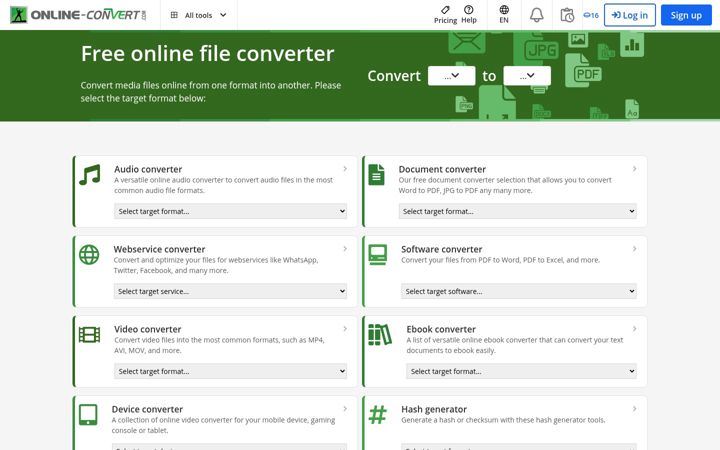Click the Software converter computer icon
Viewport: 720px width, 450px height.
377,255
